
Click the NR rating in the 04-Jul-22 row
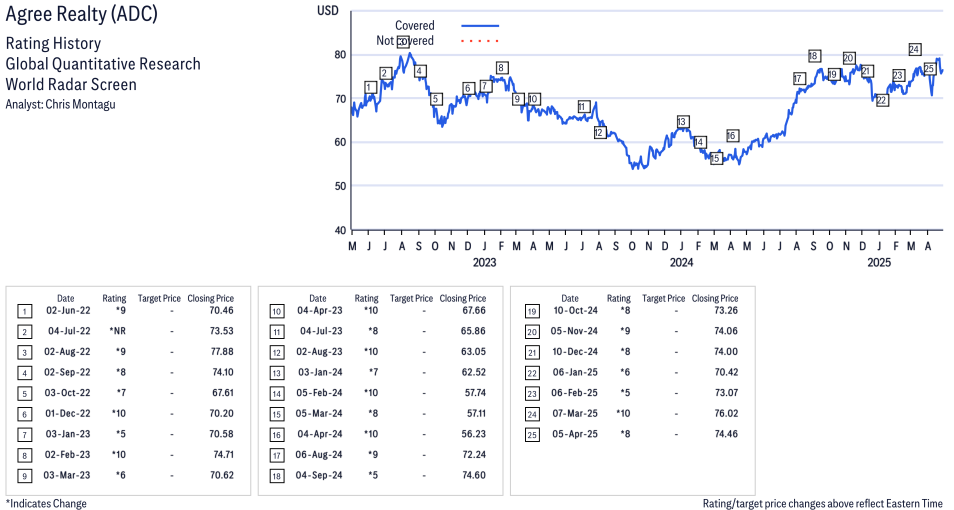point(118,331)
